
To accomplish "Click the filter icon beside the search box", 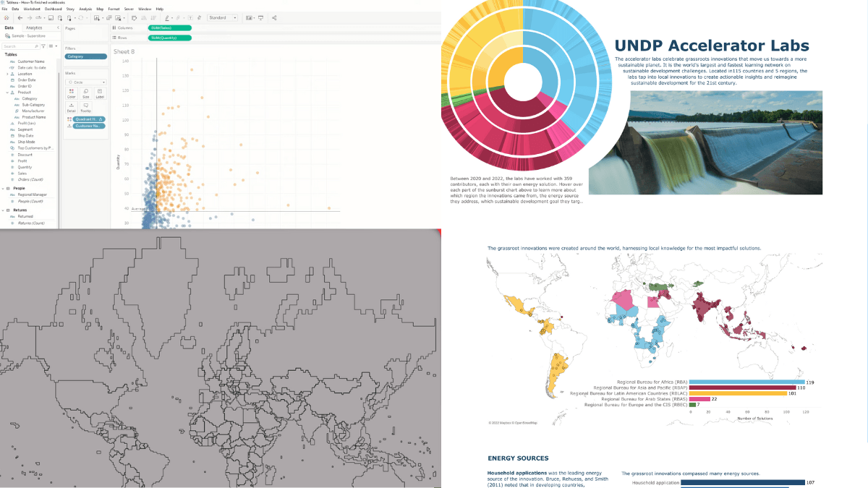I will 43,46.
